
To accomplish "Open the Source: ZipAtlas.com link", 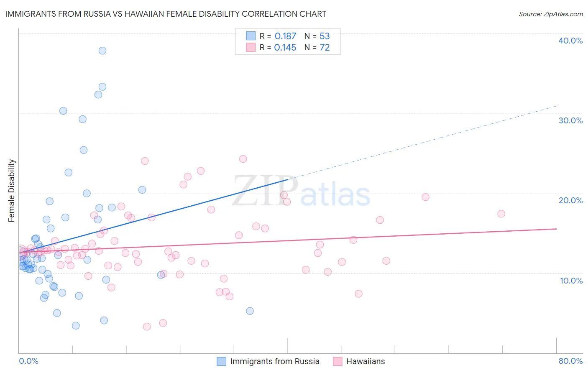I will [551, 14].
